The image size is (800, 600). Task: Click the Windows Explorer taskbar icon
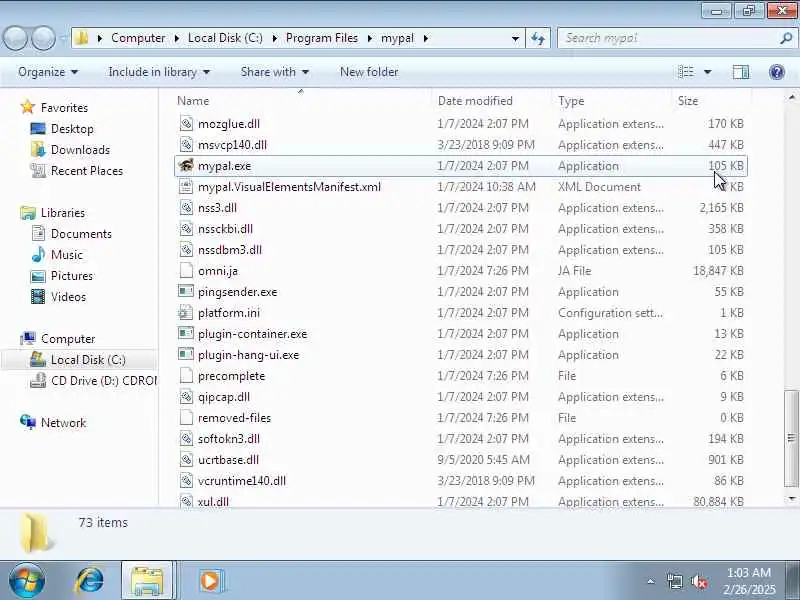pyautogui.click(x=148, y=581)
